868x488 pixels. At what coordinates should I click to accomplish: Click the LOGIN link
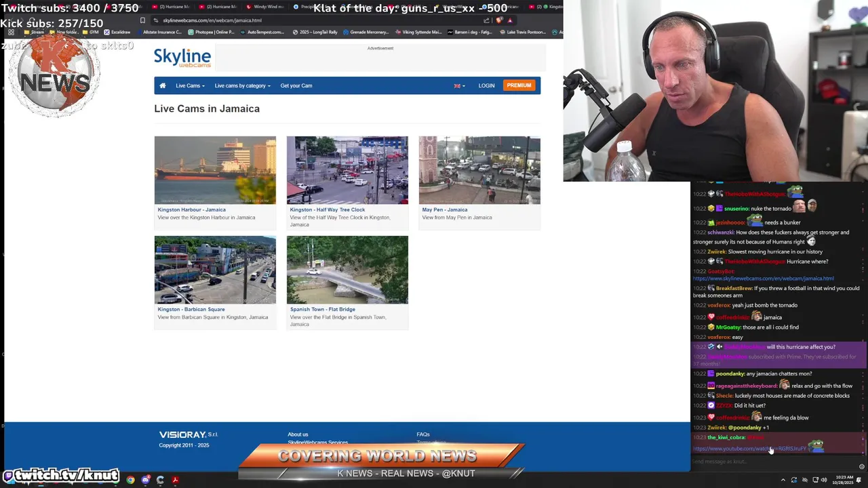486,85
